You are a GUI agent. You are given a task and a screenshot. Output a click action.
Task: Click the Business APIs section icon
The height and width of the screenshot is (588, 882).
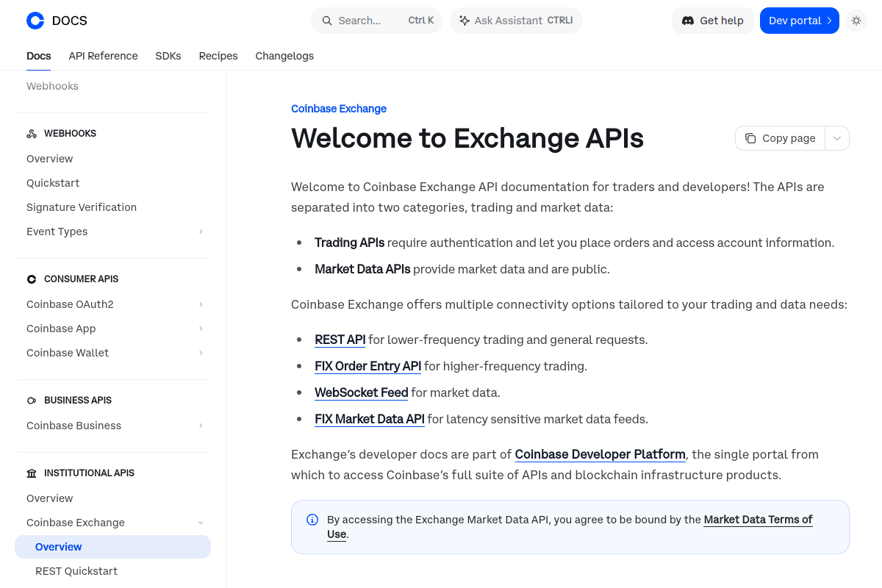pos(32,401)
